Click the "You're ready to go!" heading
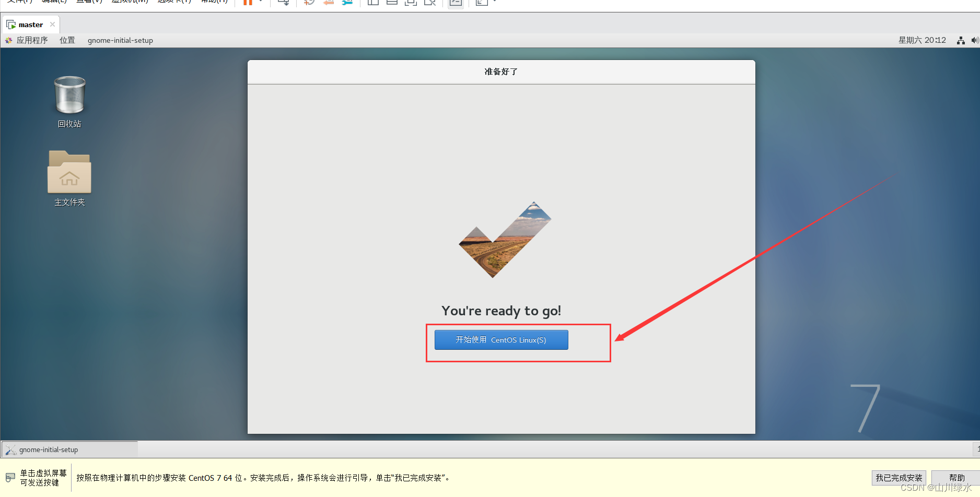The height and width of the screenshot is (497, 980). click(501, 311)
